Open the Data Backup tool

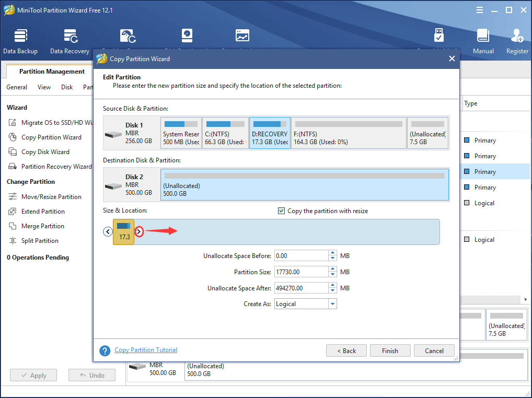pos(20,42)
